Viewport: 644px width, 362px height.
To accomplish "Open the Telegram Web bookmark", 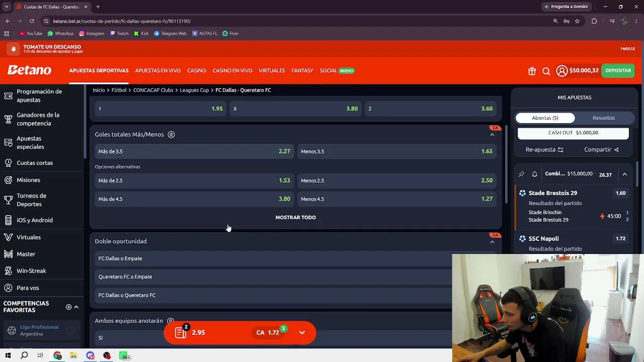I will 170,34.
